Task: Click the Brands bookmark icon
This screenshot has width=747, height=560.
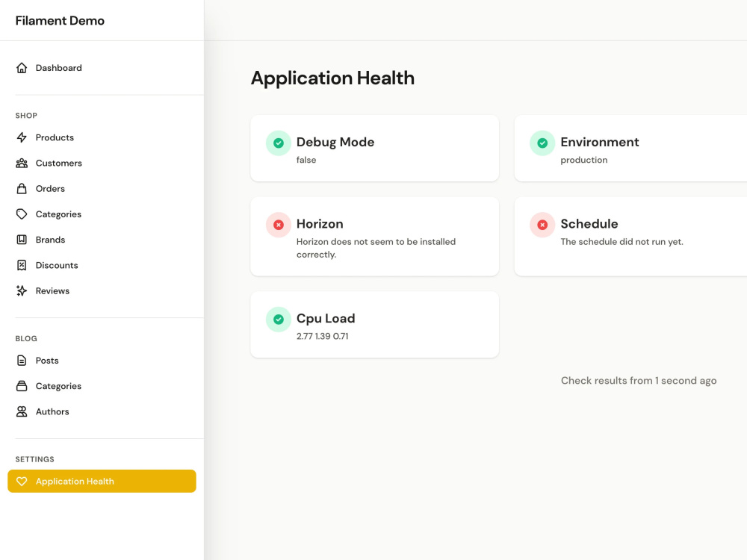Action: tap(22, 240)
